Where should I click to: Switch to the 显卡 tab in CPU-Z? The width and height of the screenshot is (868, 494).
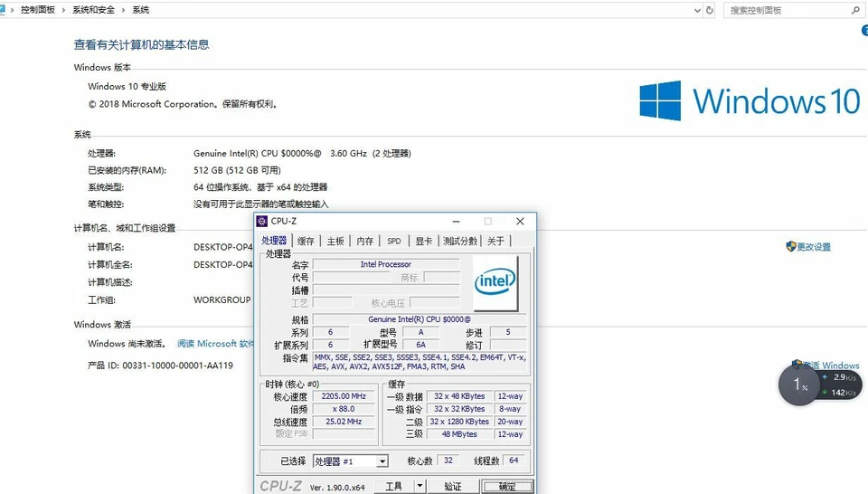tap(423, 241)
